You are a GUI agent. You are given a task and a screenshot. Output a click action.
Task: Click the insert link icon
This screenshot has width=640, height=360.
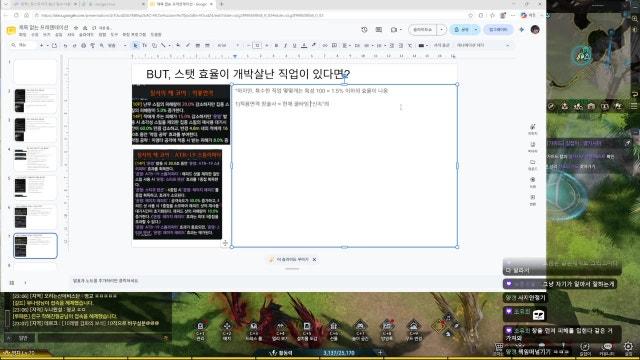coord(325,45)
